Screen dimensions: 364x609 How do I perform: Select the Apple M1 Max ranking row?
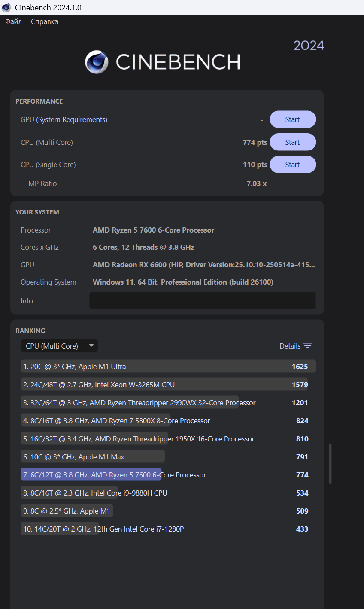click(x=168, y=457)
